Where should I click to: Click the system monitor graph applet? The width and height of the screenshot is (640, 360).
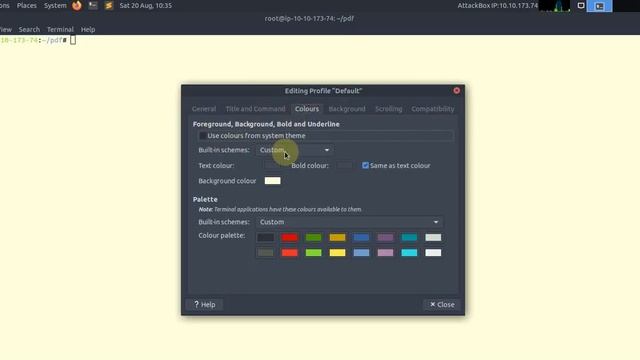555,6
